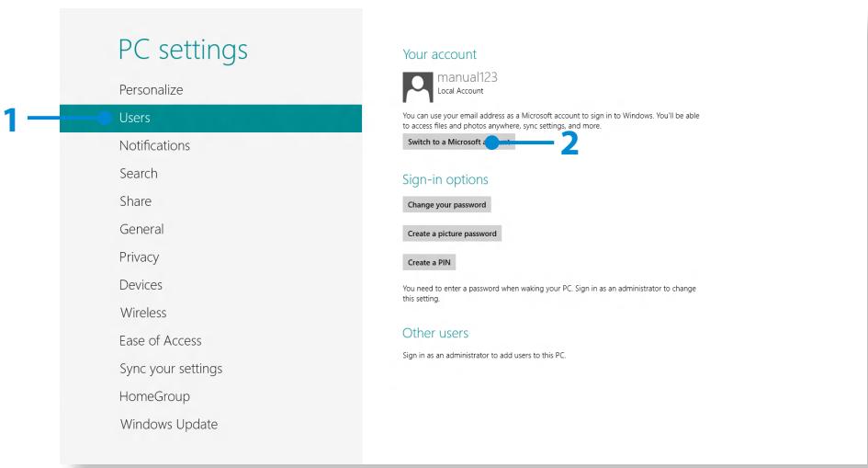868x468 pixels.
Task: Click the Other users heading
Action: (x=435, y=333)
